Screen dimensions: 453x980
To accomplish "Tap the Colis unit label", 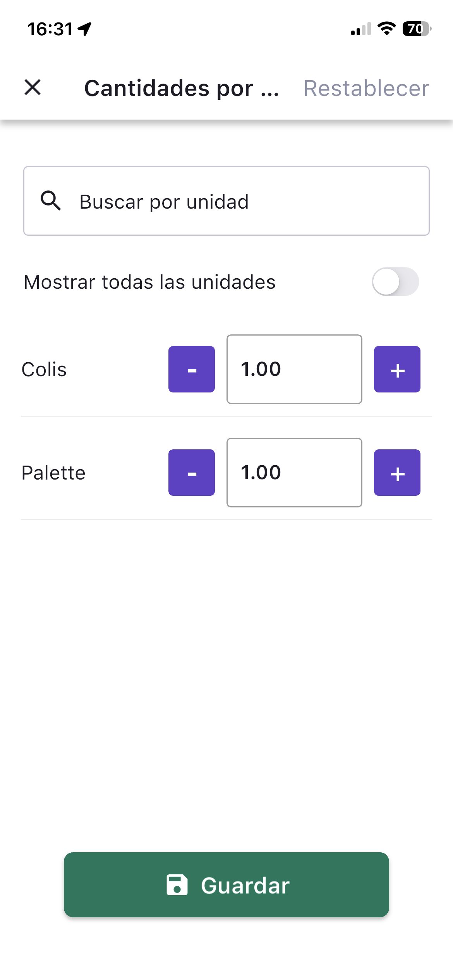I will coord(44,369).
